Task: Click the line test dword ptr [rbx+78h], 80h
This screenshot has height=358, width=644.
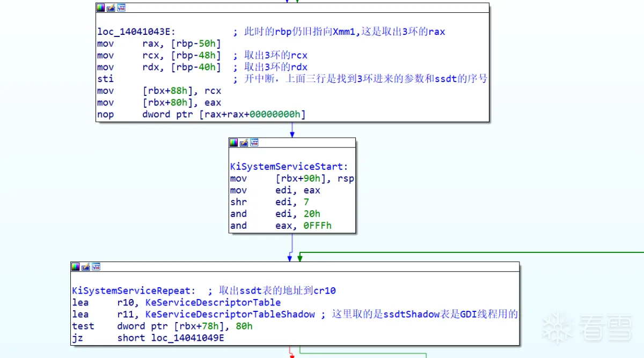Action: (162, 326)
